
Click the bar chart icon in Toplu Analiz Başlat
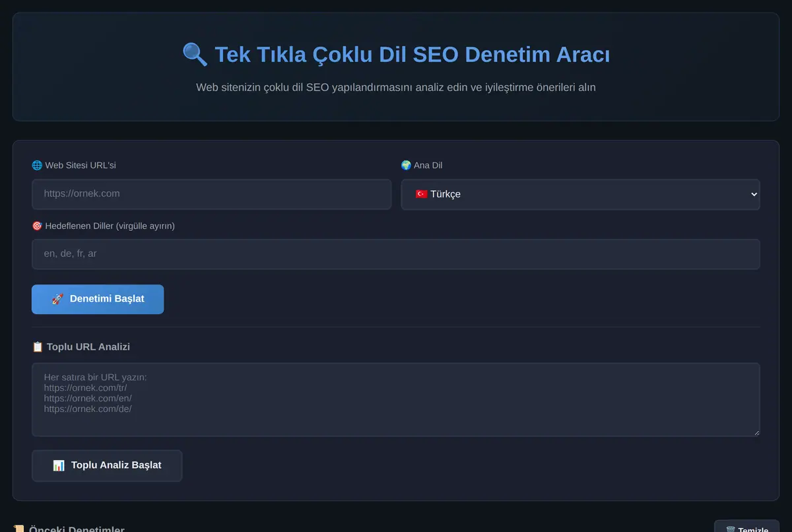(59, 465)
